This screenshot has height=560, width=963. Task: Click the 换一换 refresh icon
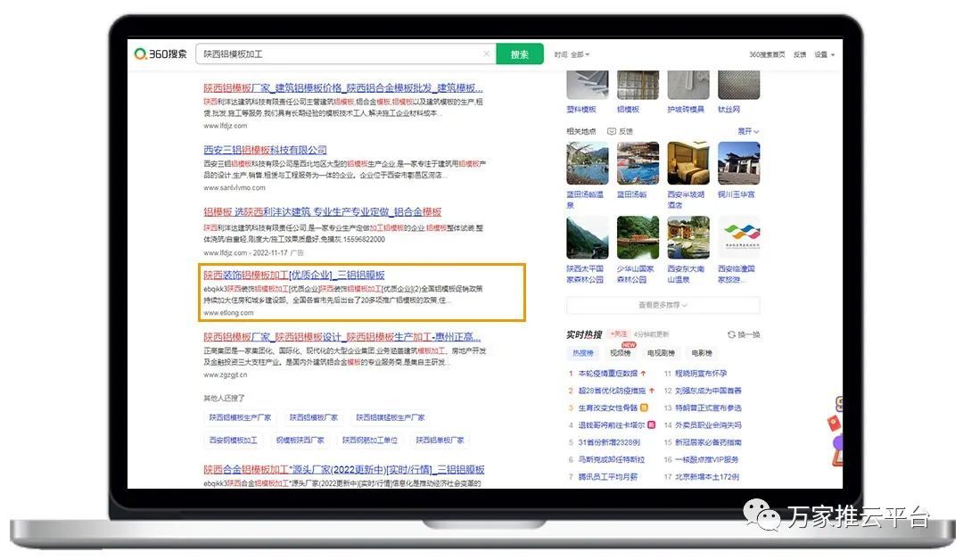coord(731,334)
